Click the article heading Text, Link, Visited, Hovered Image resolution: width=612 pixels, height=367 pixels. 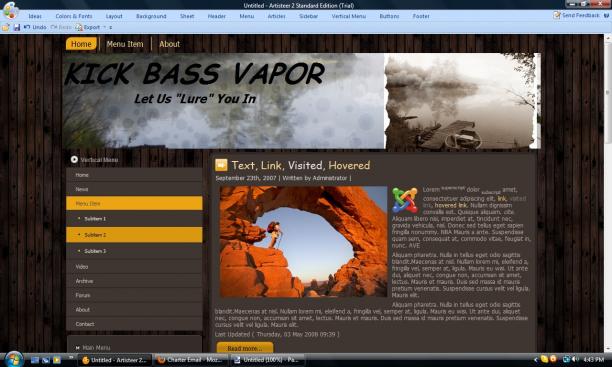coord(301,166)
